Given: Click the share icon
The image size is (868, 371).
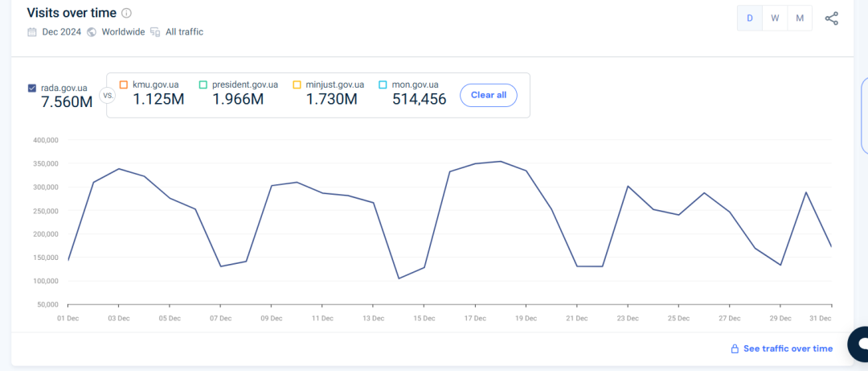Looking at the screenshot, I should pyautogui.click(x=832, y=19).
